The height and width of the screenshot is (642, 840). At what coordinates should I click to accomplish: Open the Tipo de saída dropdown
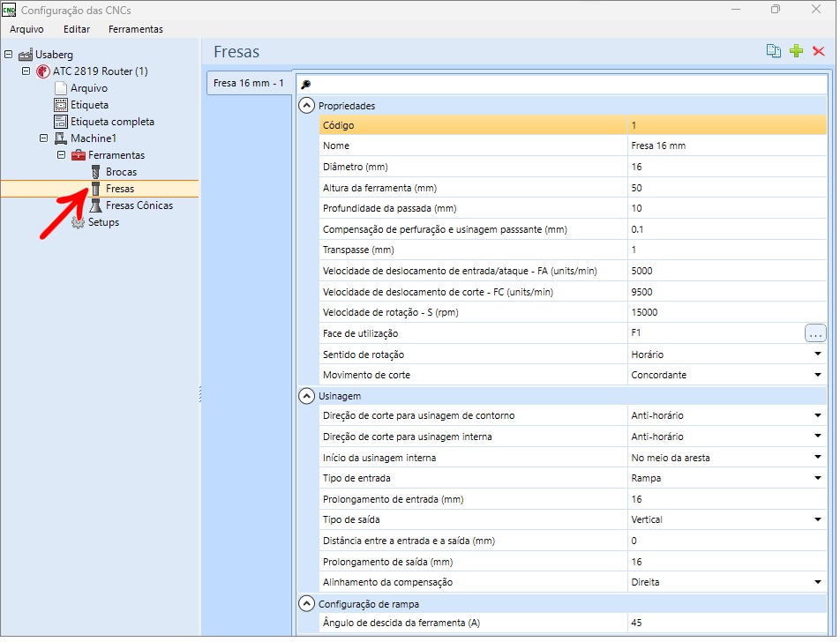(x=817, y=520)
